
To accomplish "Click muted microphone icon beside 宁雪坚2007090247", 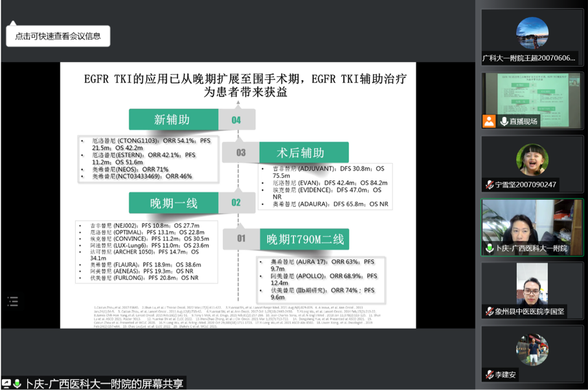I will pos(490,185).
